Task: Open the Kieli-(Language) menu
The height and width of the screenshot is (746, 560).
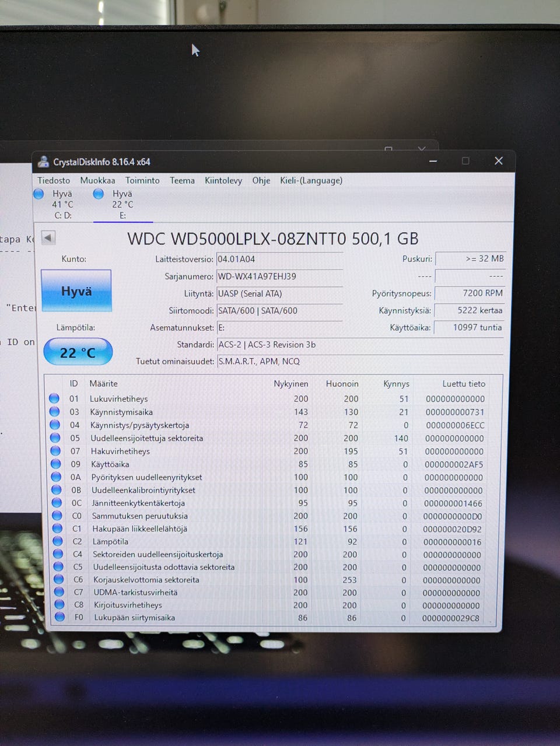Action: tap(311, 181)
